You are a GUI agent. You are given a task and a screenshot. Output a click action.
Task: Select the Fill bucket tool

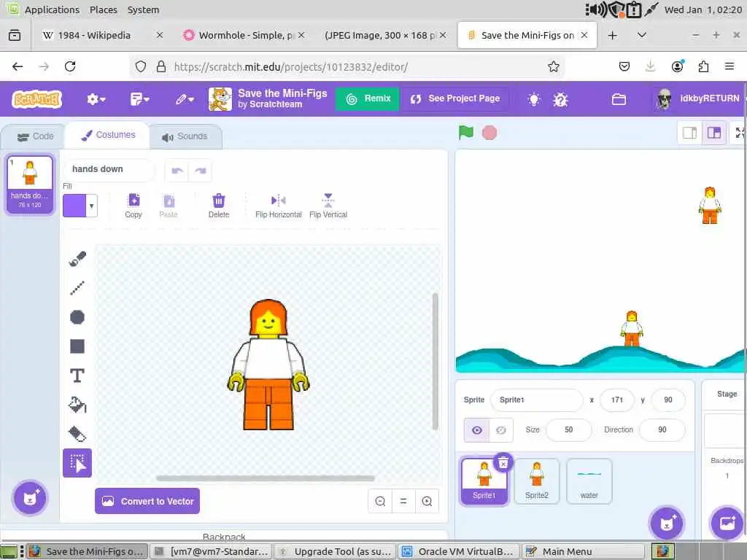[x=77, y=405]
